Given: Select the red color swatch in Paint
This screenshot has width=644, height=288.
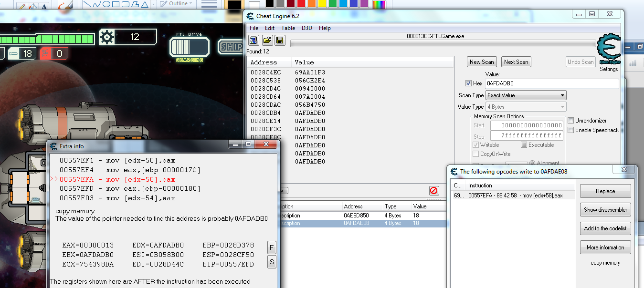Looking at the screenshot, I should [x=301, y=4].
